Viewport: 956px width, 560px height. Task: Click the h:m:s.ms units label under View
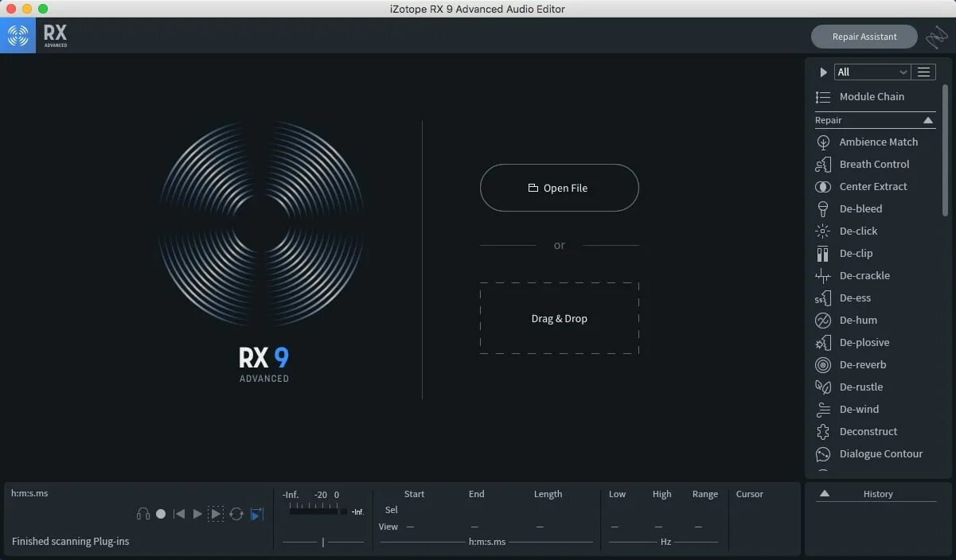click(x=487, y=542)
